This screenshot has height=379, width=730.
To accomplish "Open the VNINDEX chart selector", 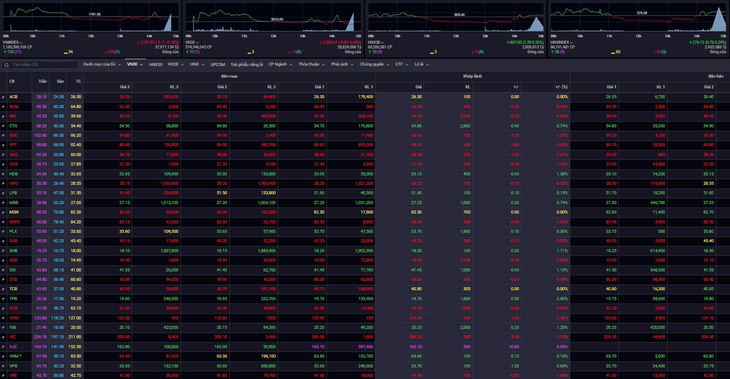I will tap(13, 42).
